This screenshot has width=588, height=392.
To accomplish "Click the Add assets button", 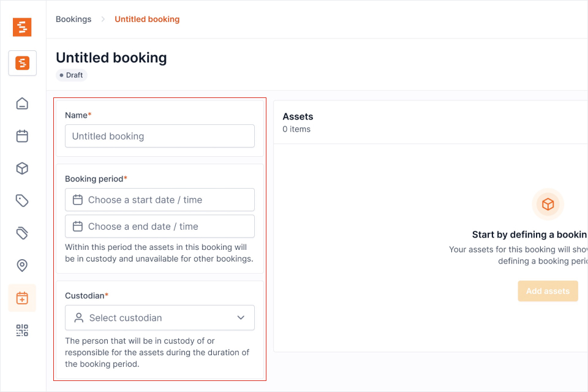I will [x=548, y=291].
